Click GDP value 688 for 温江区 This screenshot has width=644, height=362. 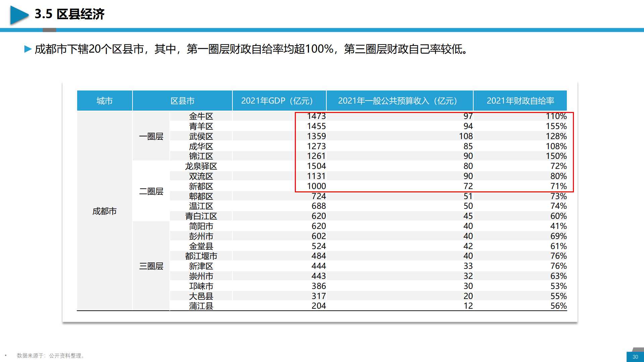tap(319, 206)
